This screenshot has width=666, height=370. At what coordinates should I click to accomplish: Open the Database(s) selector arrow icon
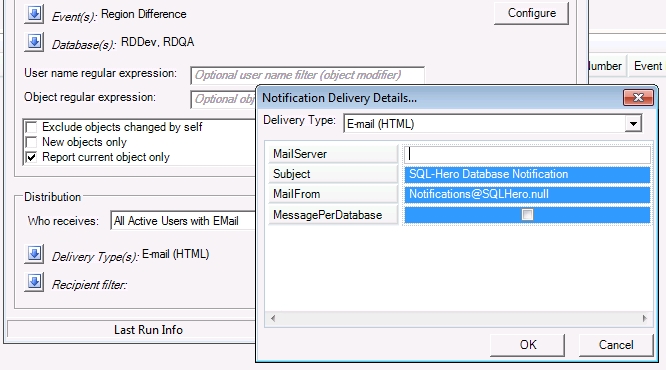coord(34,42)
